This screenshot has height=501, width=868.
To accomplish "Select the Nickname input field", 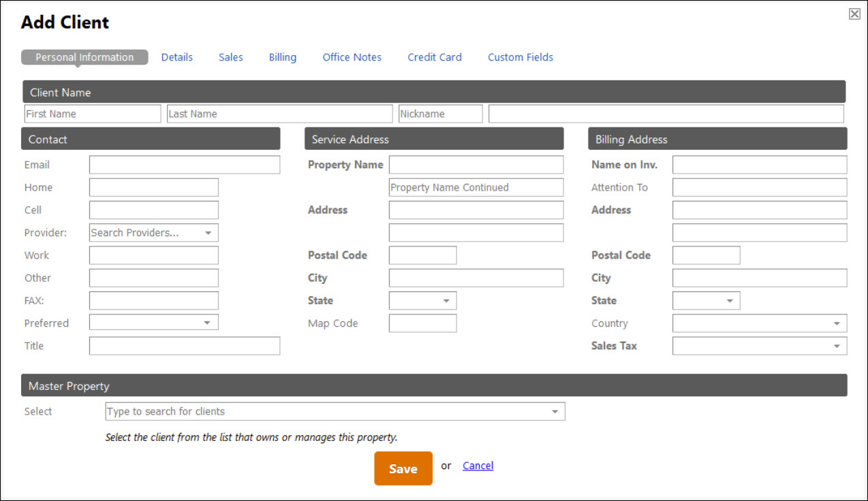I will point(441,114).
